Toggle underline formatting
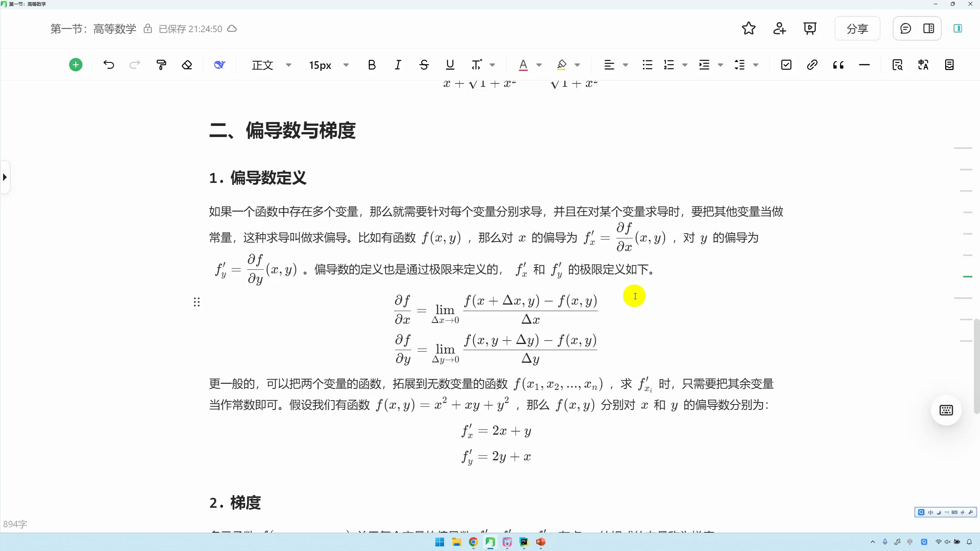 point(449,65)
